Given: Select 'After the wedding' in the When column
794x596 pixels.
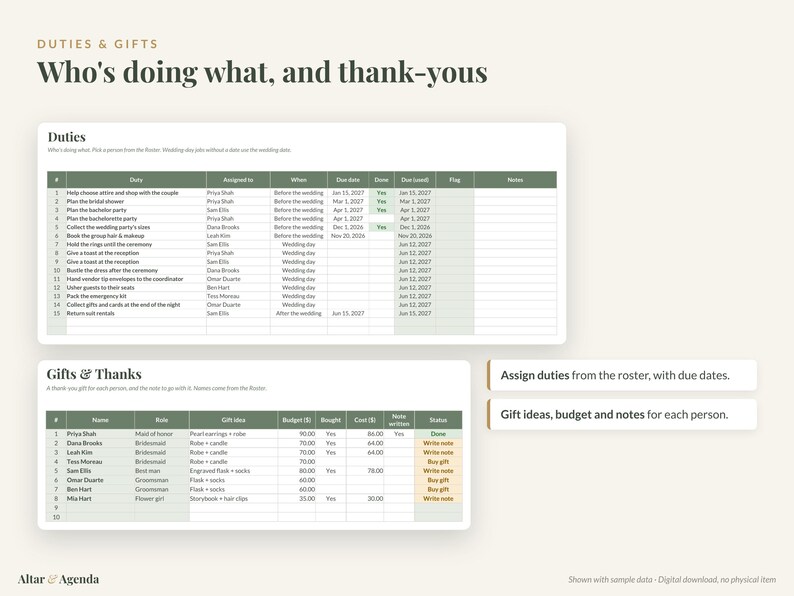Looking at the screenshot, I should coord(299,313).
